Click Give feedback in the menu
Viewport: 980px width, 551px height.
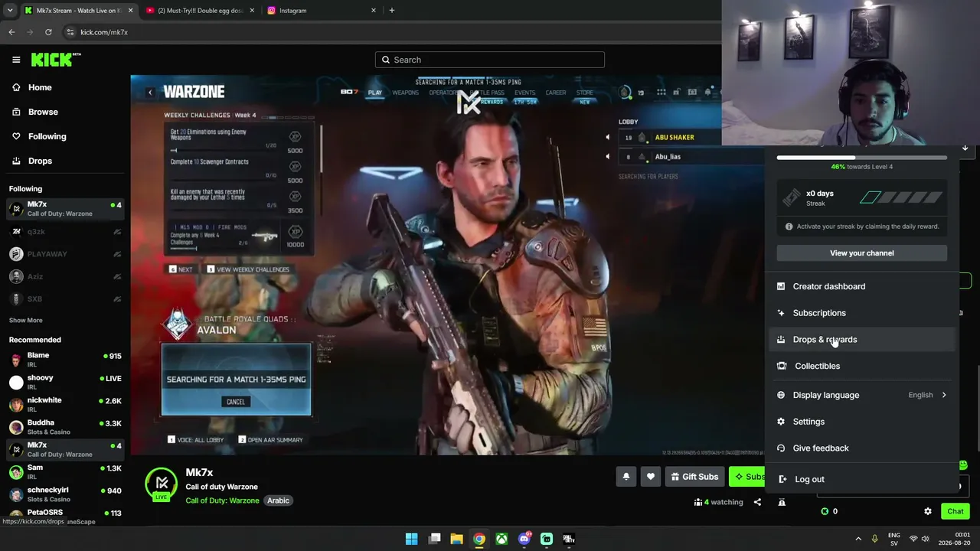pos(862,448)
